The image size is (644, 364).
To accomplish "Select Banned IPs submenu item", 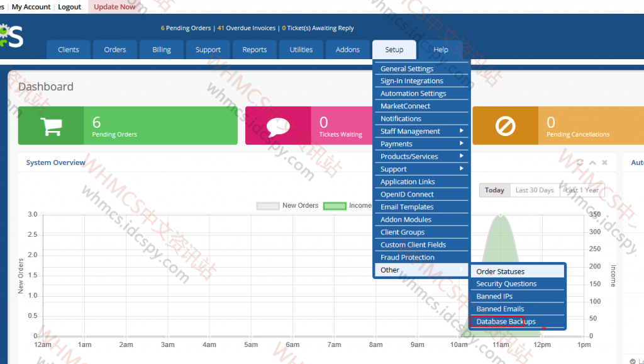I will coord(518,297).
